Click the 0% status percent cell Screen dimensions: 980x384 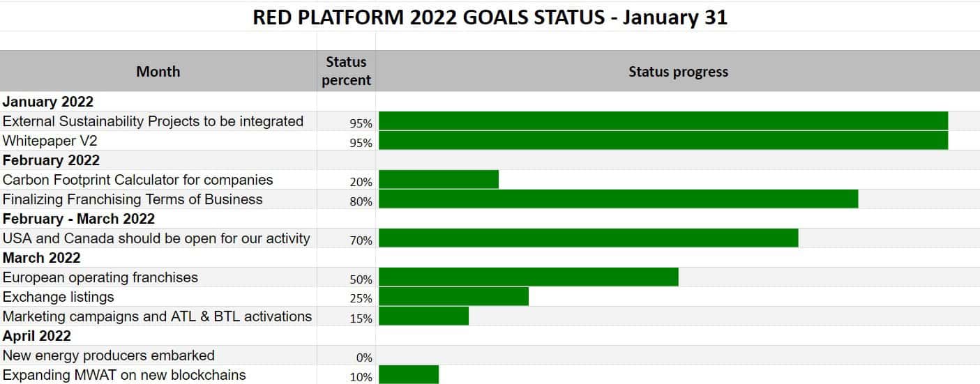[x=346, y=356]
